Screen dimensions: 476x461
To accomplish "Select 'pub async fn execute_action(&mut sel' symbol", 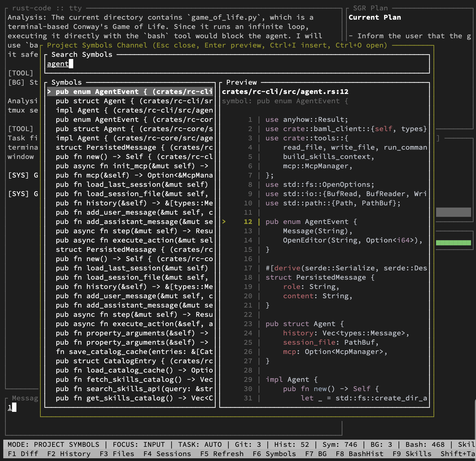I will 130,240.
